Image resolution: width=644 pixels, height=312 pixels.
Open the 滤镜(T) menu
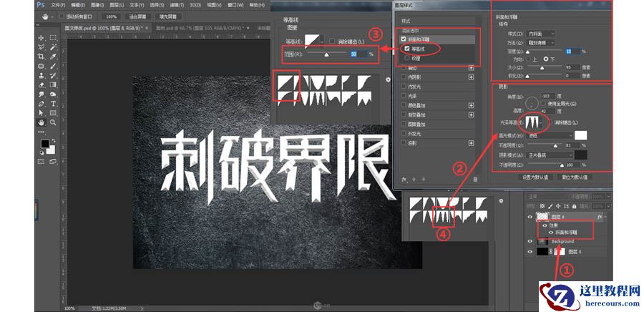[x=177, y=5]
